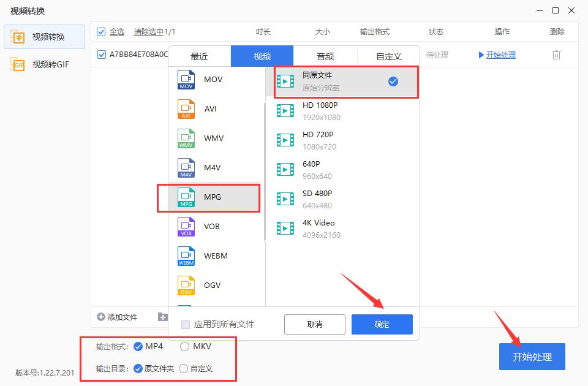The image size is (588, 386).
Task: Delete the file with the trash icon
Action: [556, 55]
